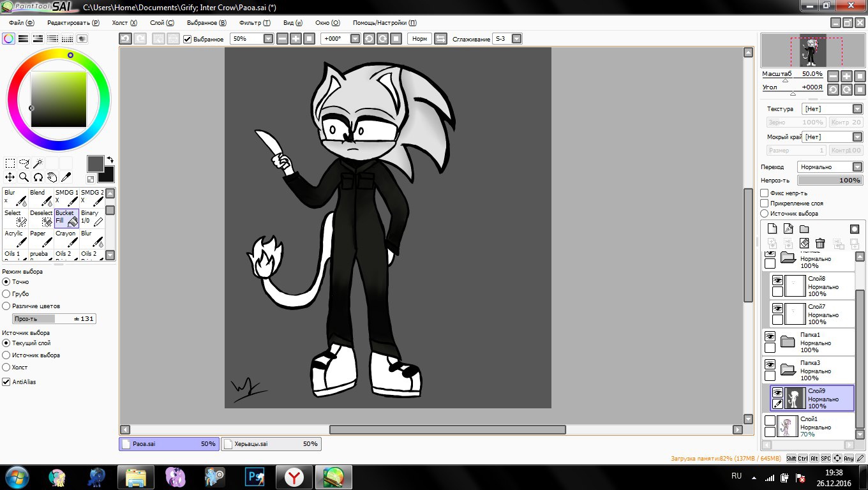
Task: Choose the Acrylic brush
Action: coord(15,239)
